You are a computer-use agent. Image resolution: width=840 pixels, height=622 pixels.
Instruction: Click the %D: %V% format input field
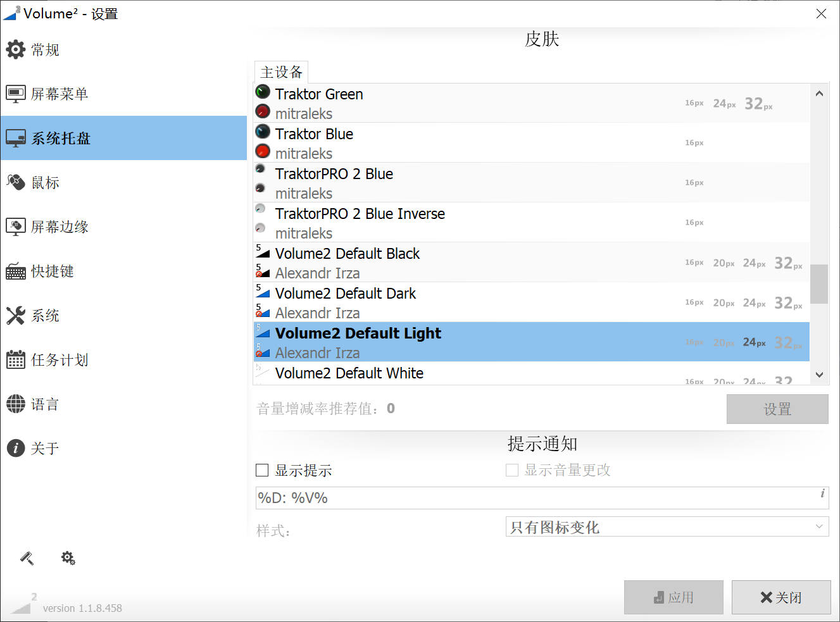[x=542, y=498]
